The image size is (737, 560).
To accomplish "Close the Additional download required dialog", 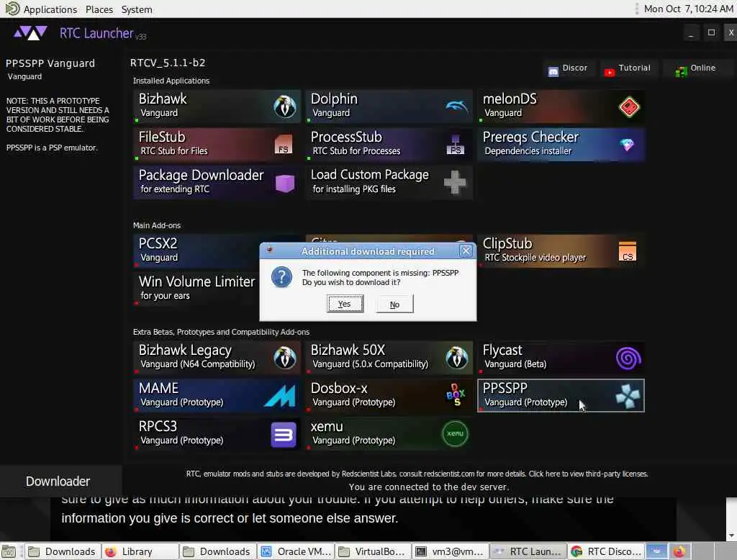I will pyautogui.click(x=466, y=250).
